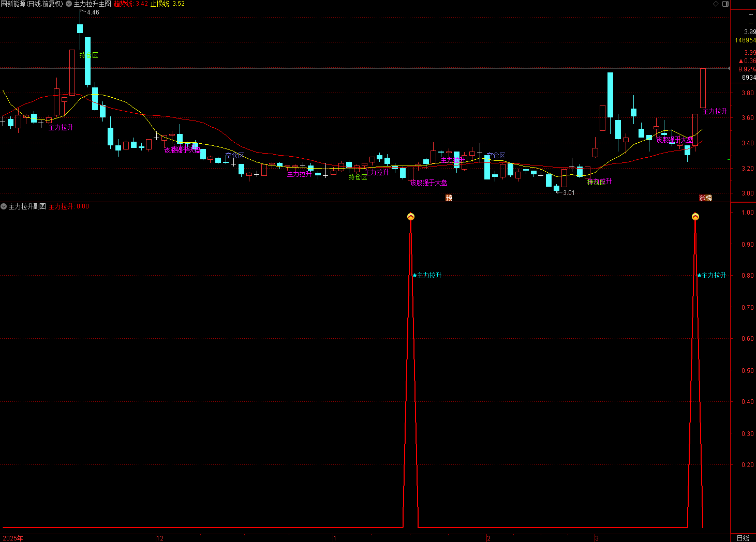Screen dimensions: 756x542
Task: Click the 9.92% change percentage
Action: [x=747, y=69]
